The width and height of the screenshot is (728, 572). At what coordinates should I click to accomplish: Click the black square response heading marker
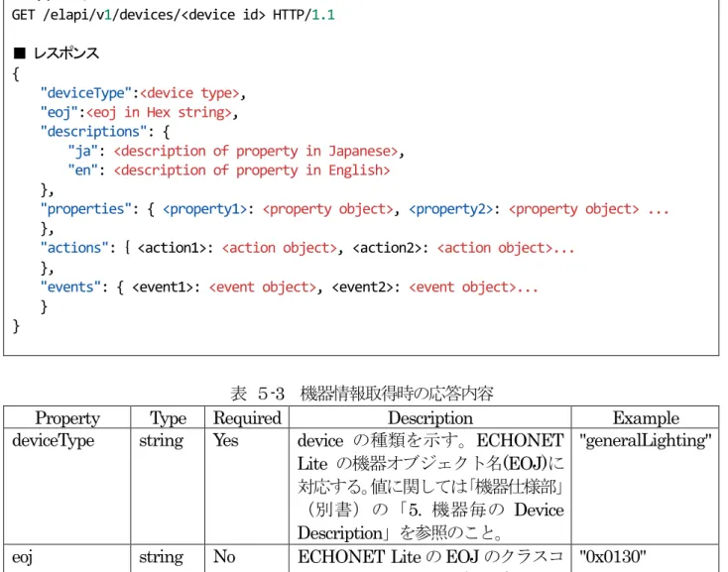pos(20,53)
